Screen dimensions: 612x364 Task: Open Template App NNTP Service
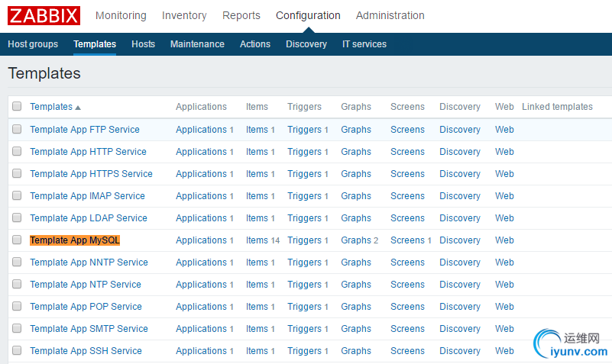89,263
